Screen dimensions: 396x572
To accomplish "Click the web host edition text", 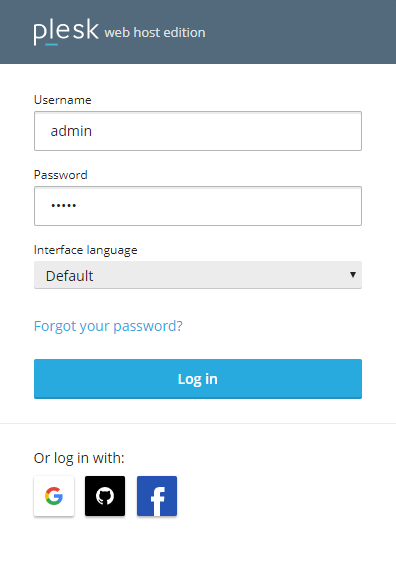I will point(155,33).
